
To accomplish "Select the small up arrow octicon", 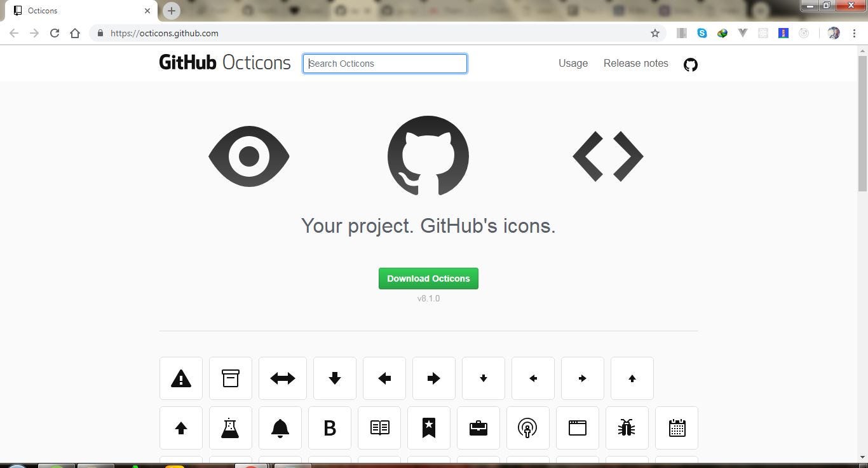I will click(x=632, y=378).
